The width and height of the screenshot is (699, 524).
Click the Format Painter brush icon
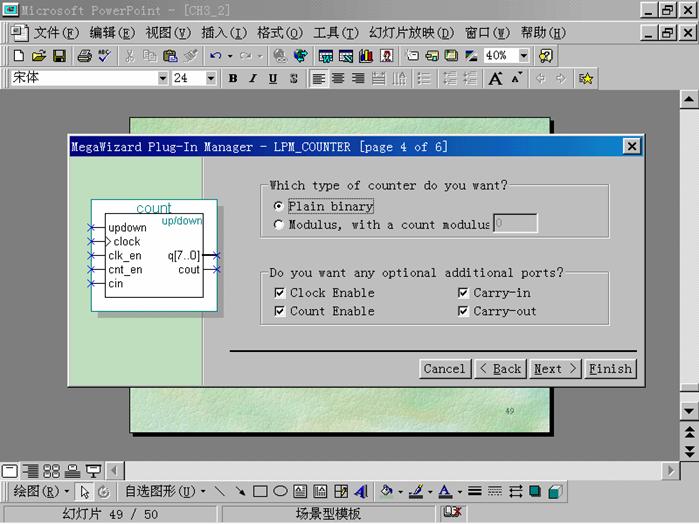[x=191, y=56]
